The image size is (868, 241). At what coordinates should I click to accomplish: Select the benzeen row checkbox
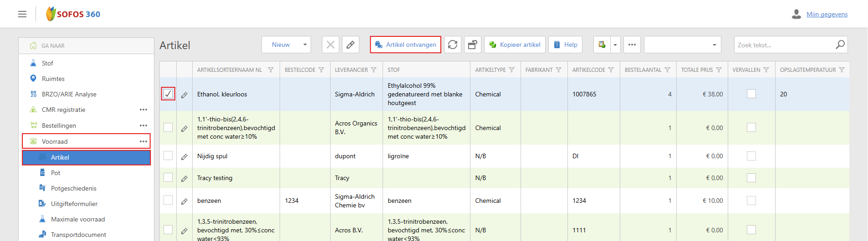click(x=168, y=201)
